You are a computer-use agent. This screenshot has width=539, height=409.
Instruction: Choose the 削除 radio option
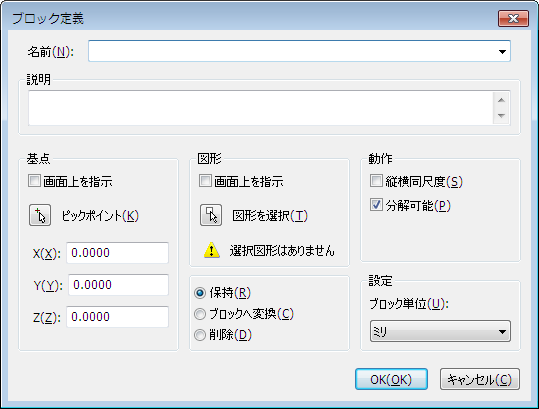pos(200,335)
